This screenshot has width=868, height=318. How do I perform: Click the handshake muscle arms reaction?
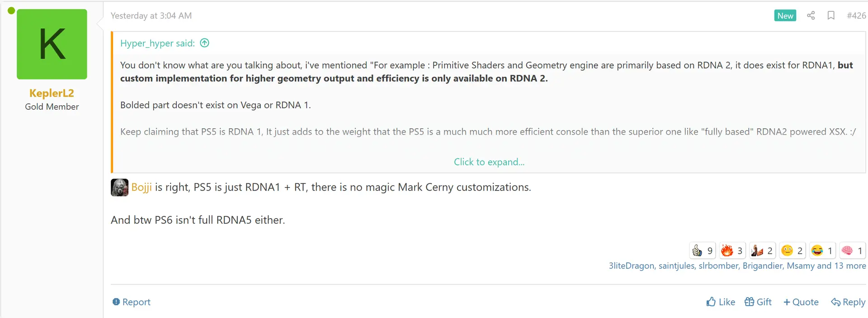762,251
